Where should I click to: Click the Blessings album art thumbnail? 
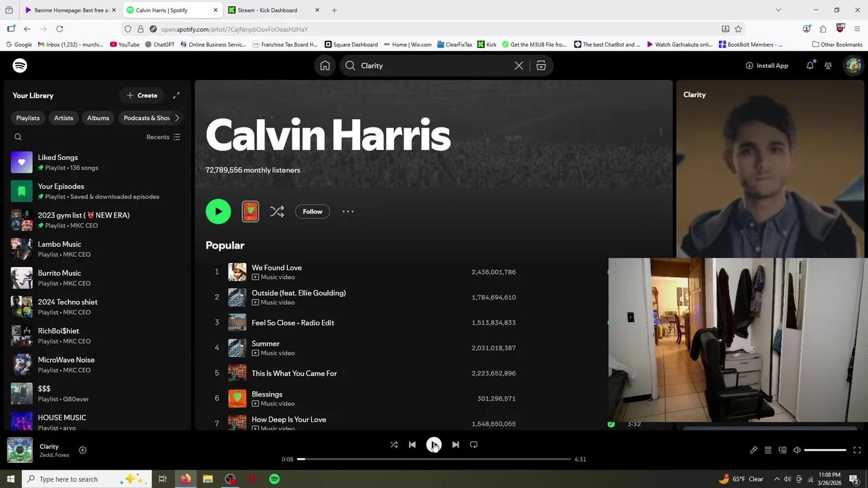pos(237,399)
